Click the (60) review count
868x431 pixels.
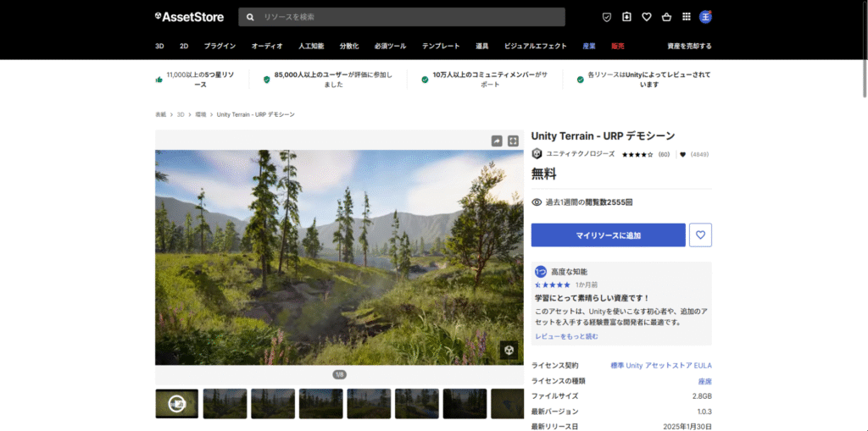tap(664, 154)
